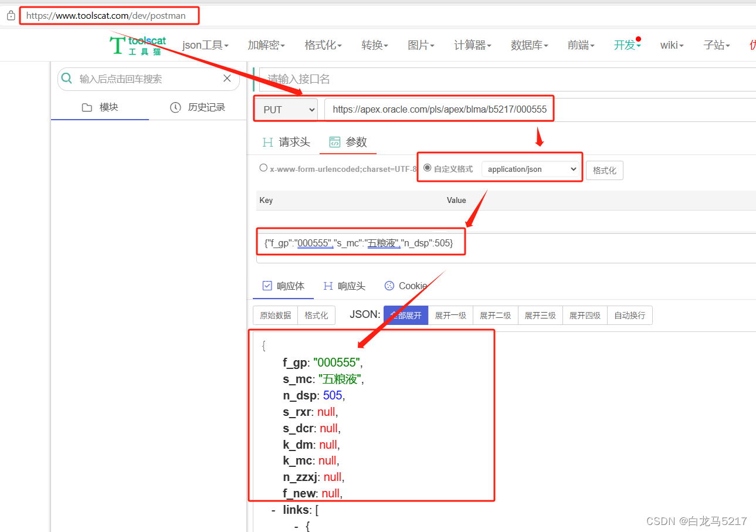Click the k_mc null value
The height and width of the screenshot is (532, 756).
pyautogui.click(x=327, y=460)
